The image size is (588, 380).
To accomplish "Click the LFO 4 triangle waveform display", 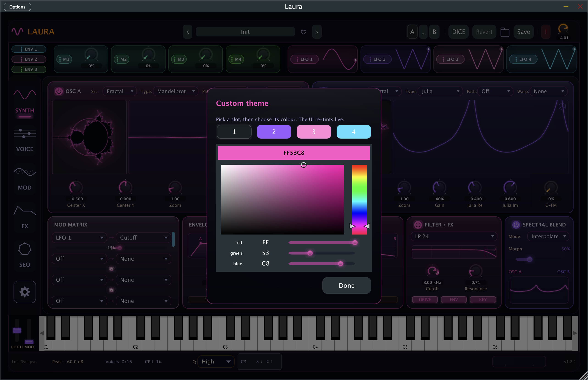I will [x=558, y=59].
